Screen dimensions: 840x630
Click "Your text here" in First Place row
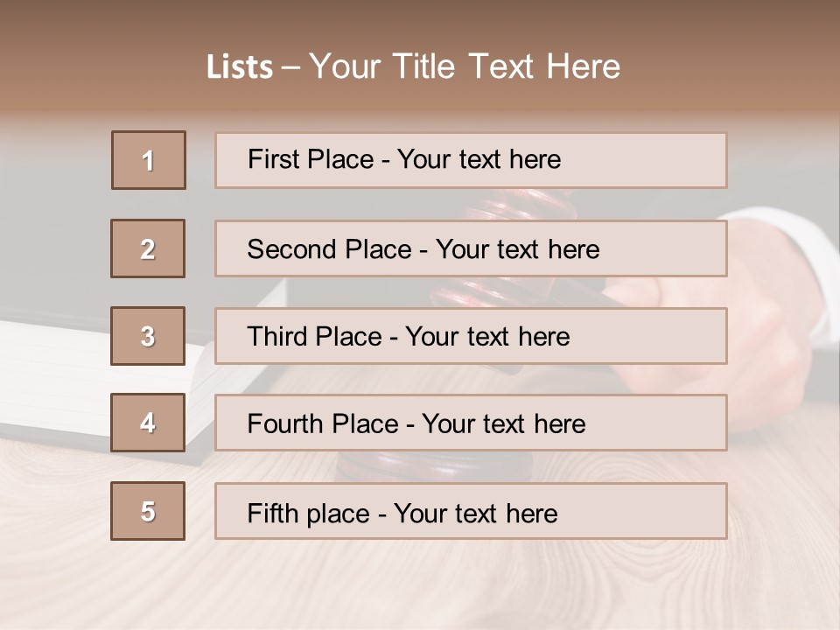[479, 159]
